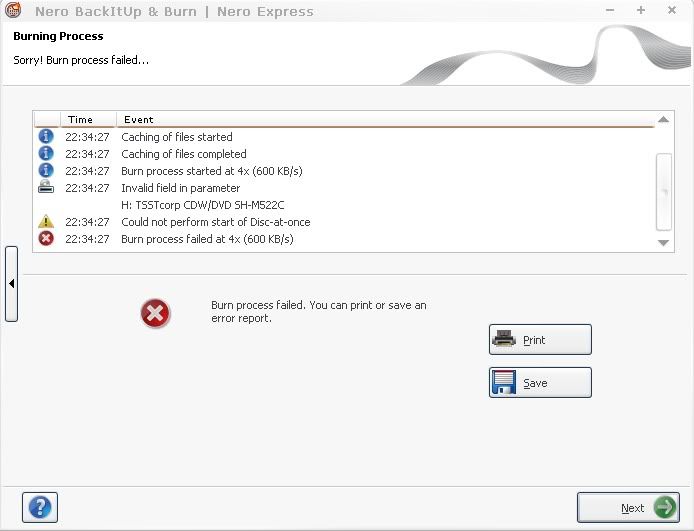Click the event log scrollbar thumb

point(664,192)
